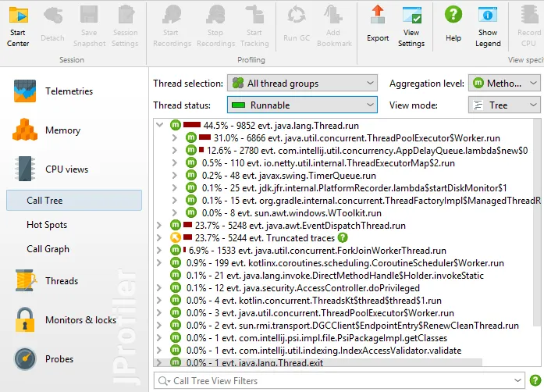Export the current view
The image size is (544, 392).
378,25
